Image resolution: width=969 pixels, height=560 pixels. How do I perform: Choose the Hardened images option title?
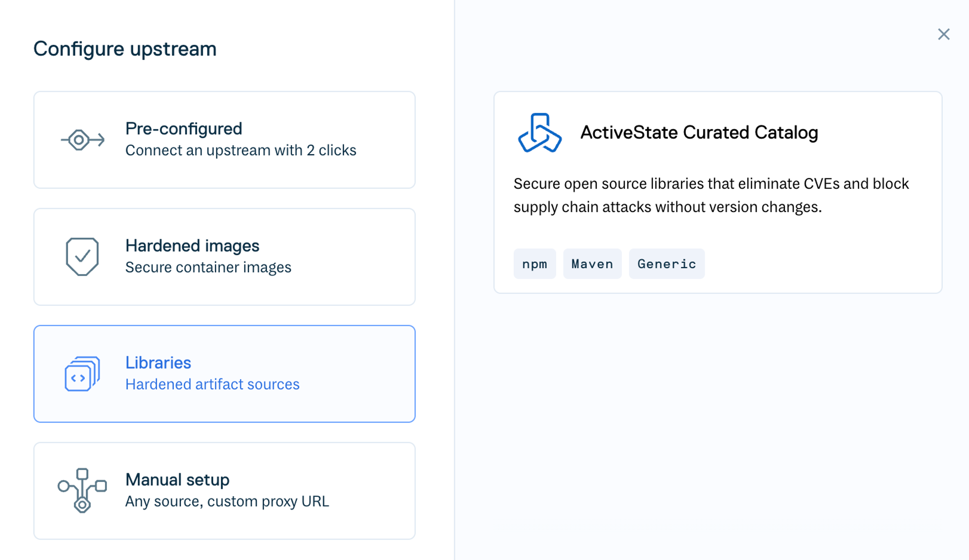[192, 246]
